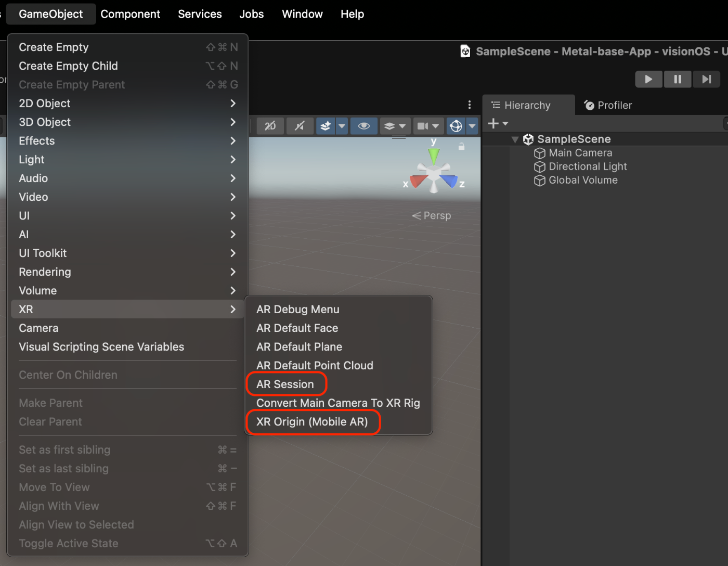Click the pause button
The width and height of the screenshot is (728, 566).
(678, 79)
